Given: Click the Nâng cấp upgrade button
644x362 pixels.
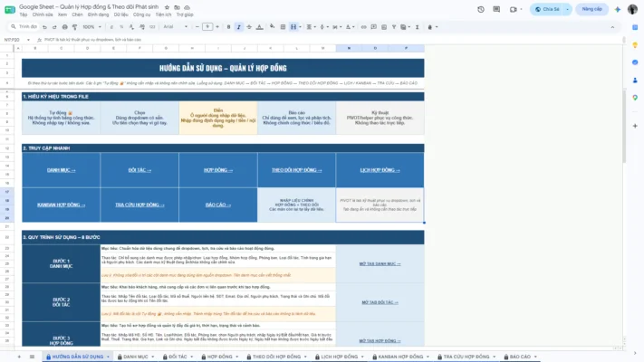Looking at the screenshot, I should tap(591, 9).
